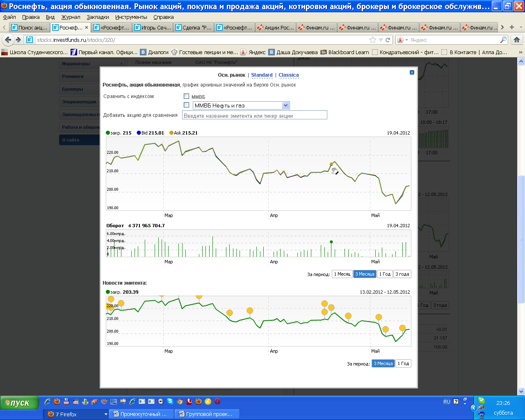Click the orange marker on the price chart
525x420 pixels.
[331, 164]
